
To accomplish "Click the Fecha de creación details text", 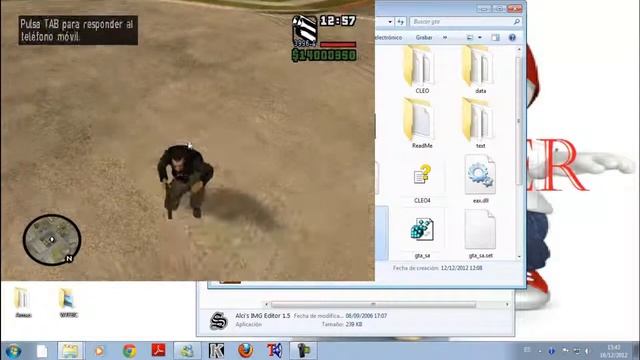I will (x=437, y=268).
